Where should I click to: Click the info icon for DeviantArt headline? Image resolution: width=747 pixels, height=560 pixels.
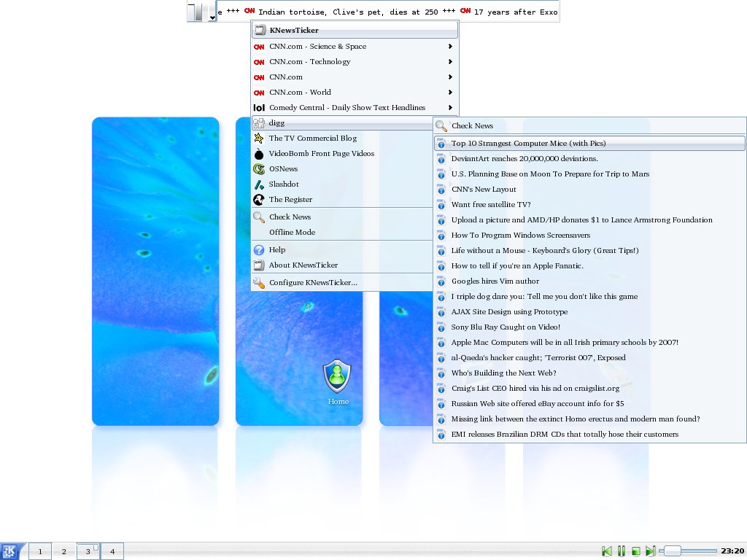pyautogui.click(x=441, y=160)
